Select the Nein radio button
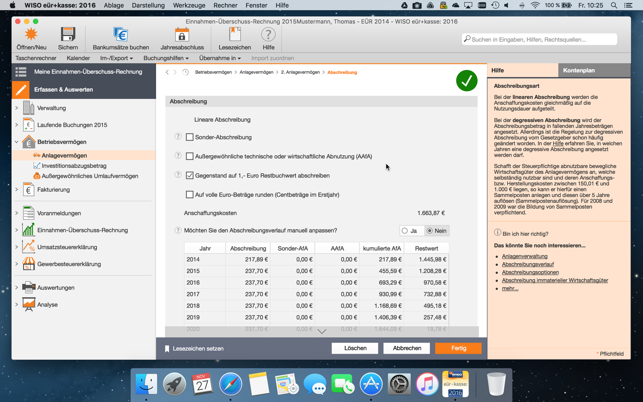The width and height of the screenshot is (643, 402). click(x=429, y=231)
